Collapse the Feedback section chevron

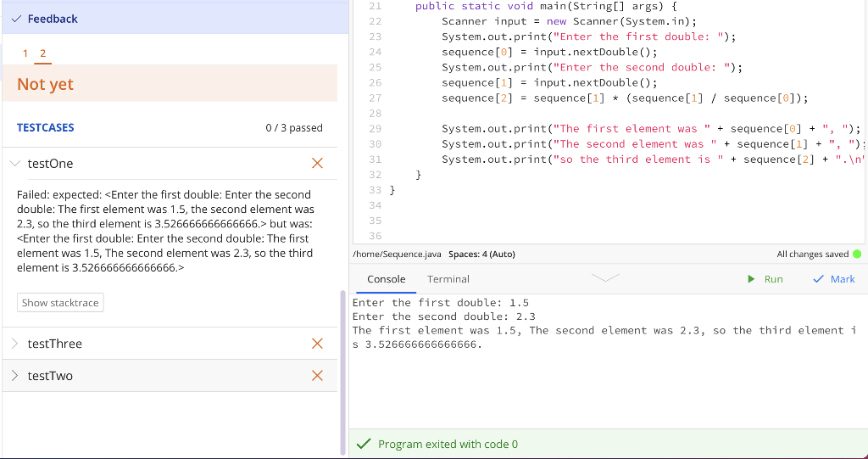point(16,19)
